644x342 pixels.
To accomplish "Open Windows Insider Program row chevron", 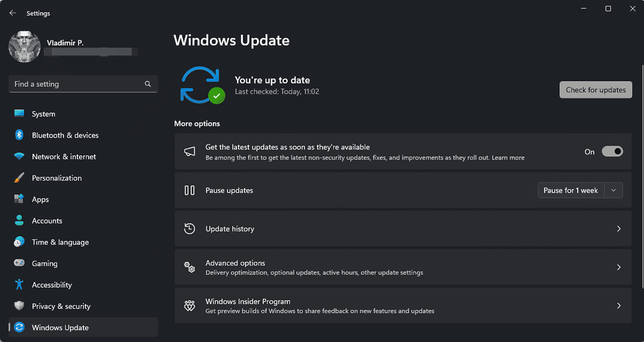I will [619, 305].
